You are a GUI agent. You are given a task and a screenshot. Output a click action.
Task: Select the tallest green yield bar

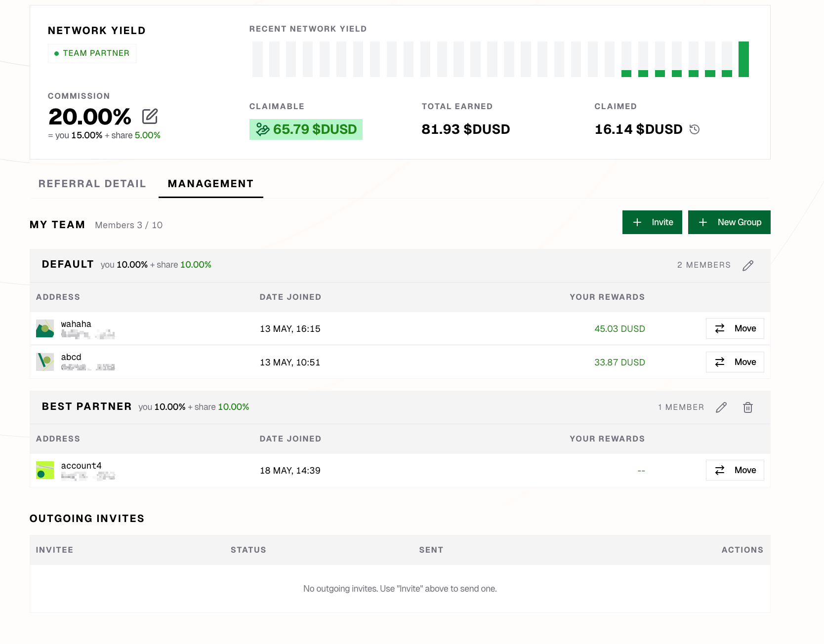(x=743, y=59)
